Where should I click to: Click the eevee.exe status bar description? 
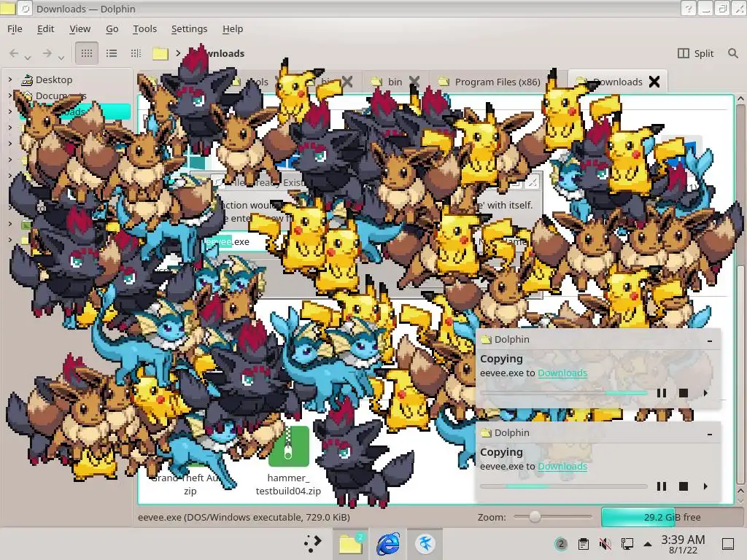[244, 517]
